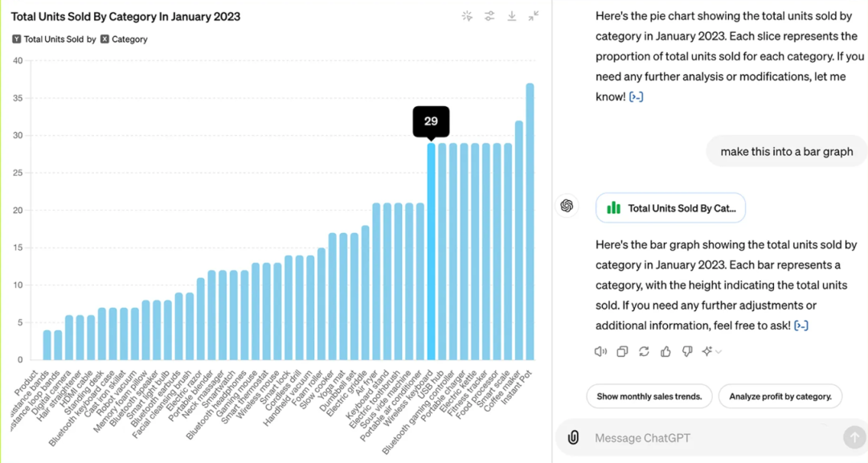This screenshot has height=463, width=868.
Task: Open chart customization sliders icon
Action: coord(489,16)
